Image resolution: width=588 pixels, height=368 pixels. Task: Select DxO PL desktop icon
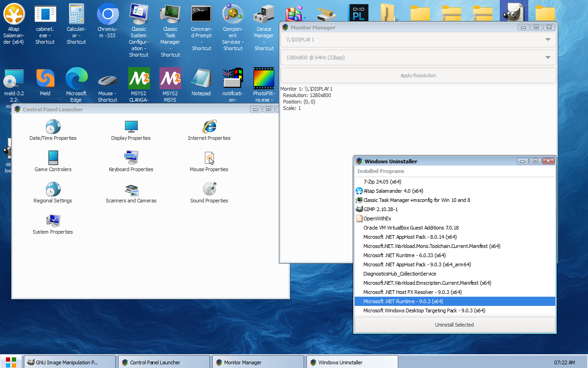358,13
